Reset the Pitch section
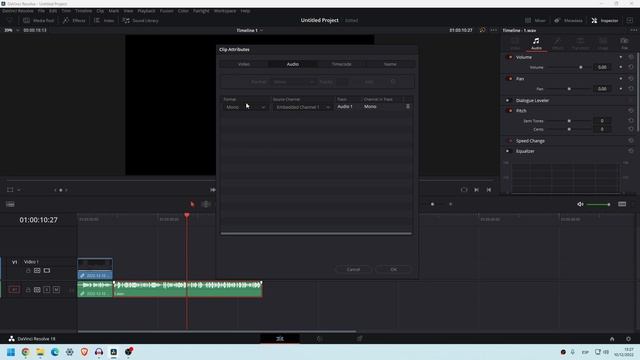 tap(631, 111)
